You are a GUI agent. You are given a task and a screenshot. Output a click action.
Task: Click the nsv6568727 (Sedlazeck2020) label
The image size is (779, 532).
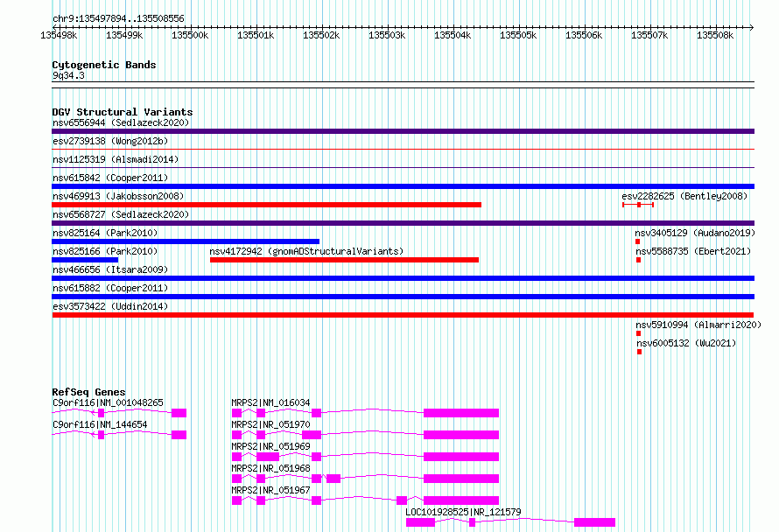coord(121,214)
